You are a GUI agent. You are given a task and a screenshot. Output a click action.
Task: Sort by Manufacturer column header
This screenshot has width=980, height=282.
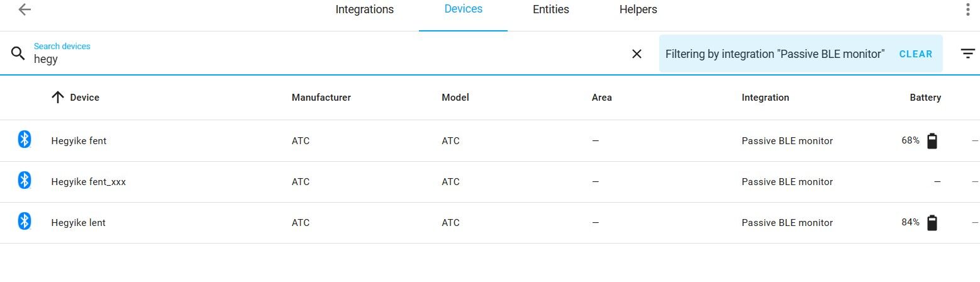321,98
